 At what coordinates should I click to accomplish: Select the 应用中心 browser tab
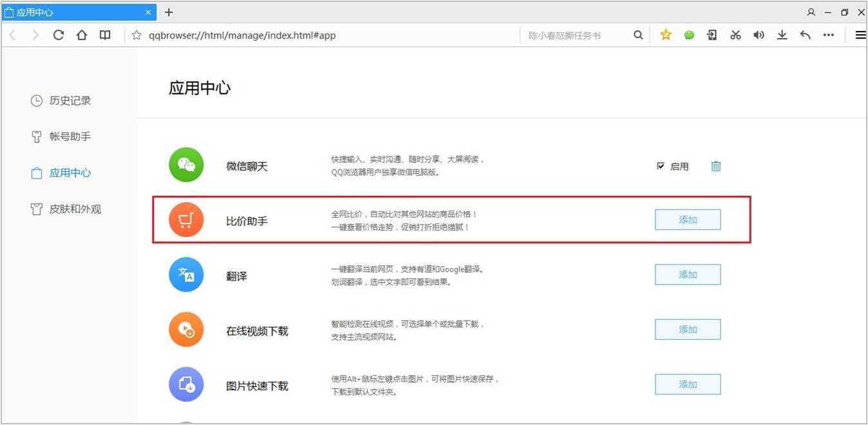pos(79,12)
